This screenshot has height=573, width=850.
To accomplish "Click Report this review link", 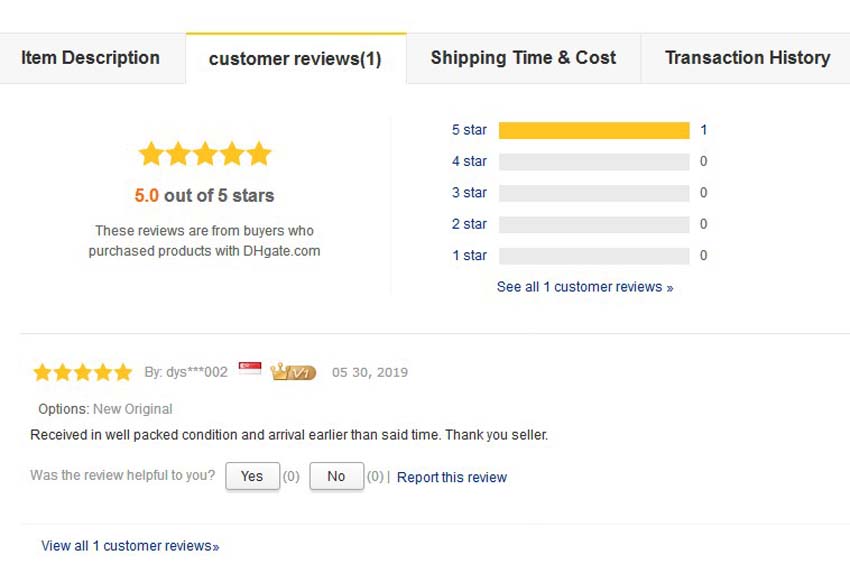I will pyautogui.click(x=452, y=477).
